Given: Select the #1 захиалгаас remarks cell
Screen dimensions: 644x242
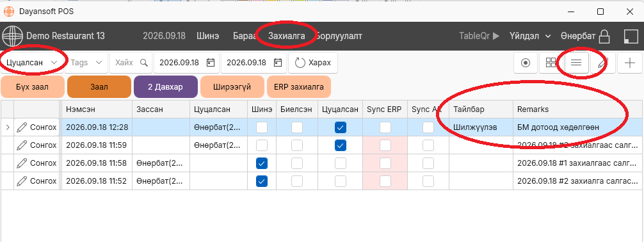Looking at the screenshot, I should (x=578, y=163).
